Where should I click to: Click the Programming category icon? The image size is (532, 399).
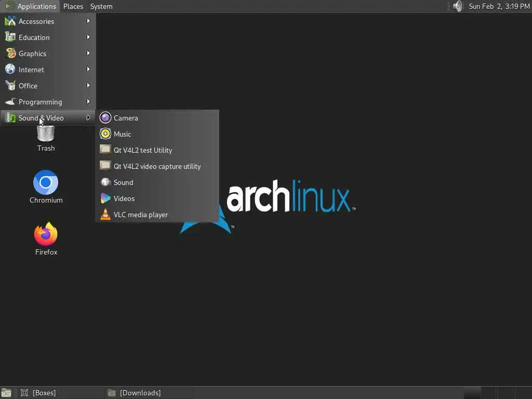10,101
